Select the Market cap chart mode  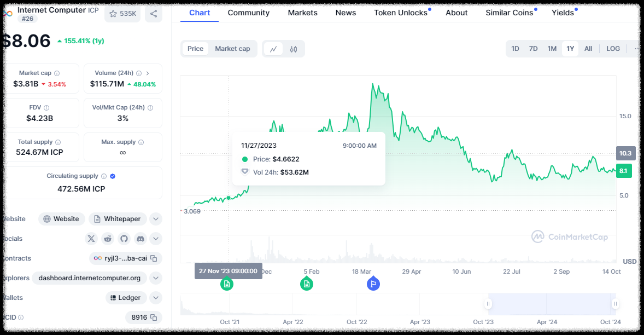coord(232,49)
